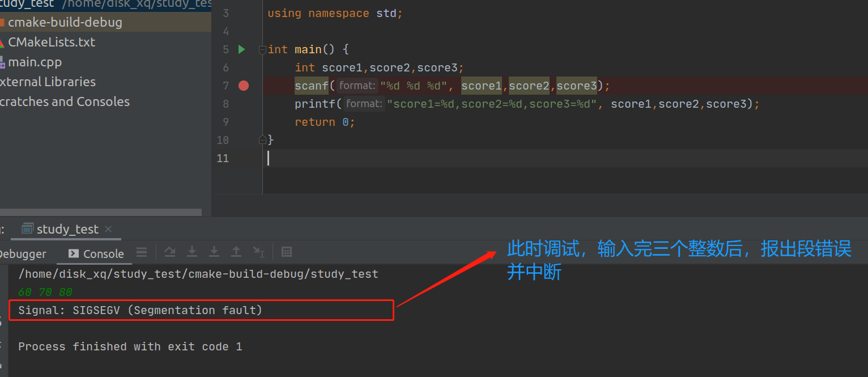Click highlighted score2 argument in scanf

529,86
